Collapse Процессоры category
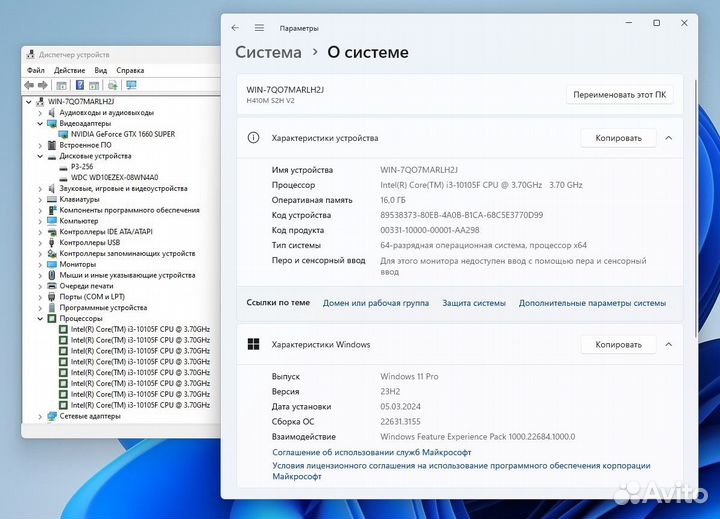Image resolution: width=720 pixels, height=519 pixels. pos(40,318)
